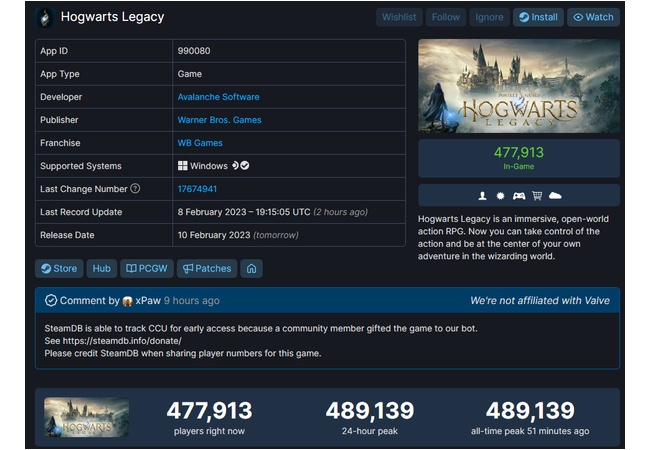Click the Hogwarts Legacy header image
This screenshot has height=450, width=650.
(519, 86)
